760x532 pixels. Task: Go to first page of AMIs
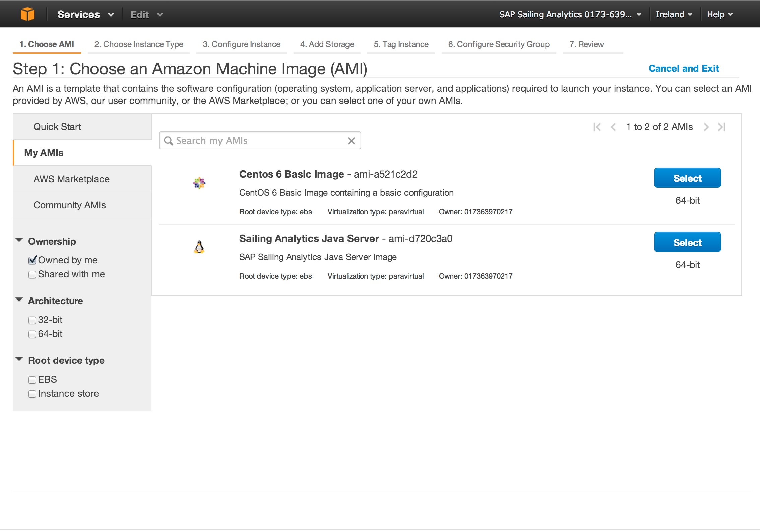pyautogui.click(x=597, y=127)
